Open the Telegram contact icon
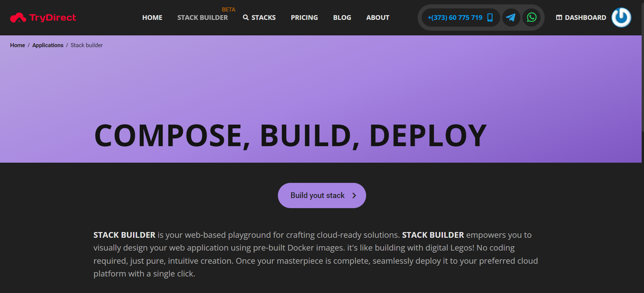Viewport: 644px width, 293px height. [511, 18]
